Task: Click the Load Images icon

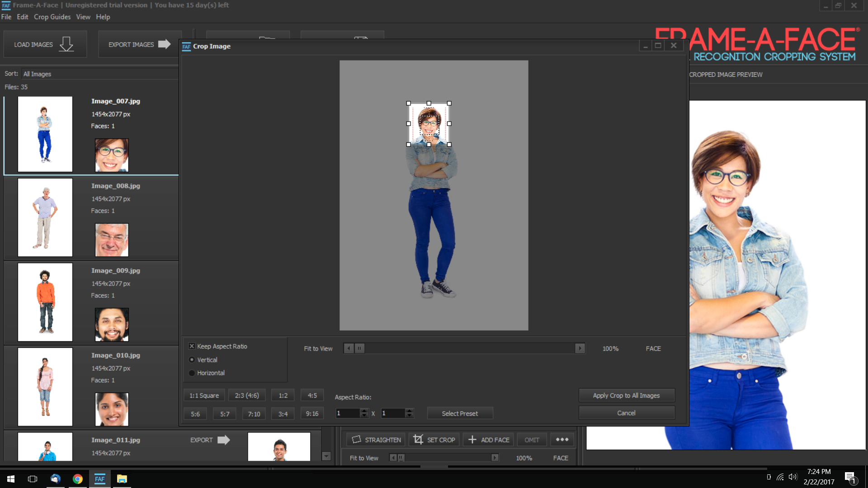Action: click(66, 44)
